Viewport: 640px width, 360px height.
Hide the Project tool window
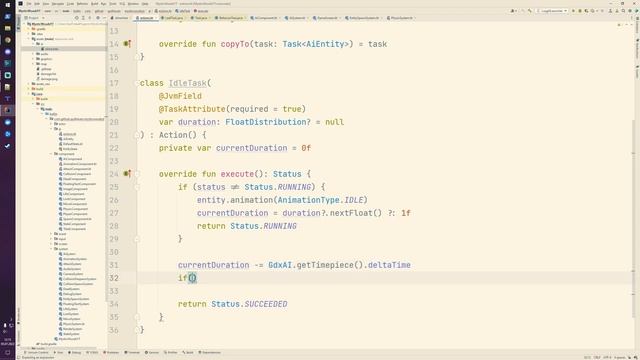pyautogui.click(x=104, y=18)
